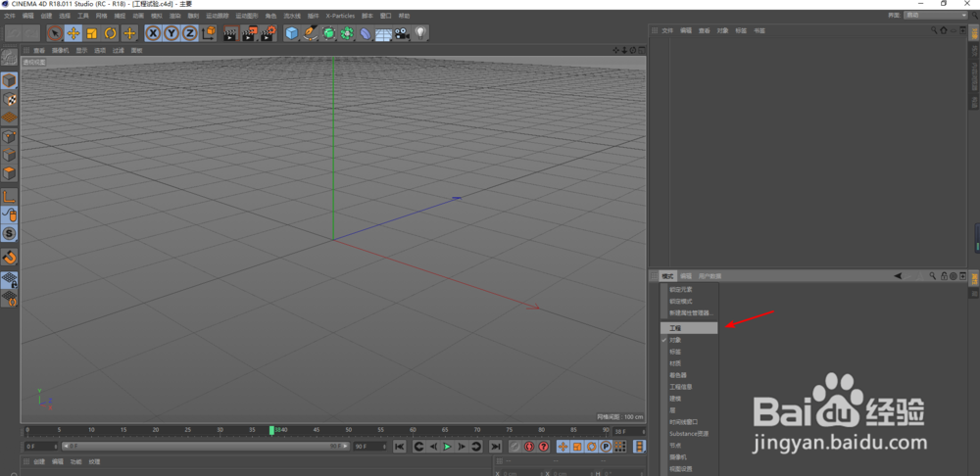Viewport: 980px width, 476px height.
Task: Choose 对象 in the mode menu
Action: coord(689,340)
